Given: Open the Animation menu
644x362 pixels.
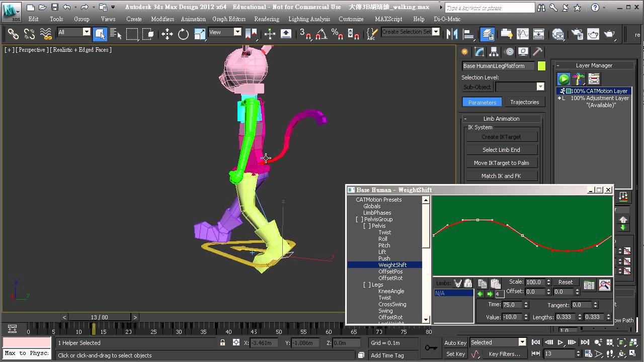Looking at the screenshot, I should (193, 19).
